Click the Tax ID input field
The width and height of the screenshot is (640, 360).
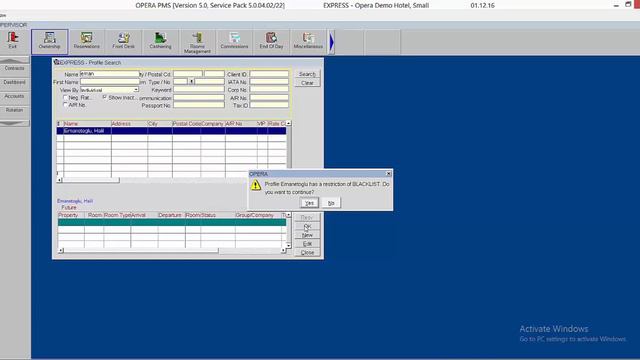[269, 105]
